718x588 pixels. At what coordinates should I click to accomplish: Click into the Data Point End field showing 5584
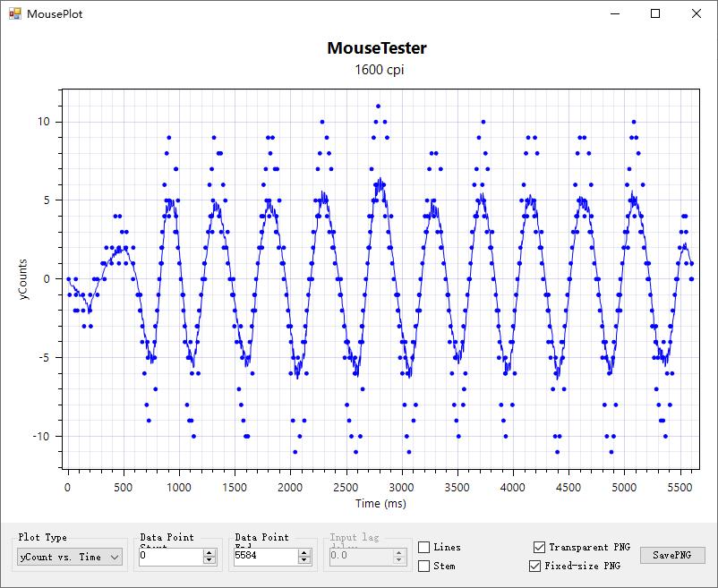[264, 557]
